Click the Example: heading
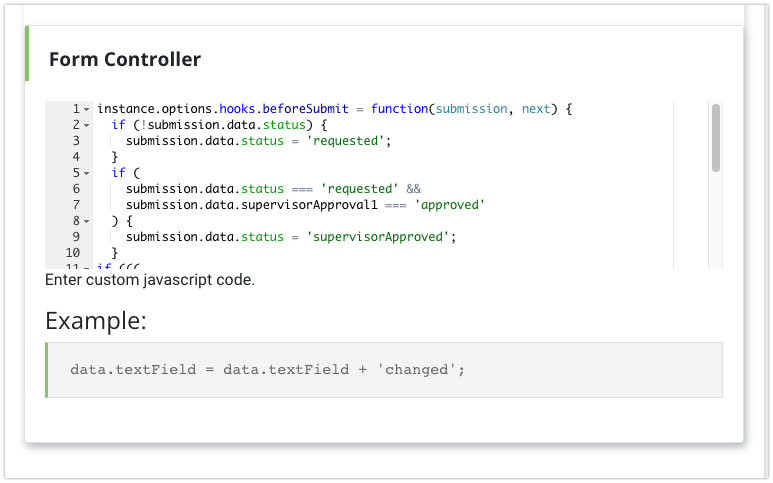773x483 pixels. coord(96,321)
